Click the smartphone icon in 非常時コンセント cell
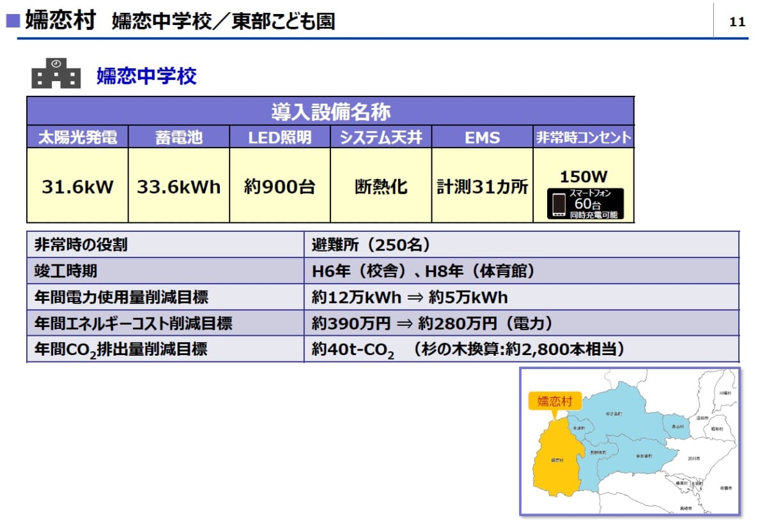Viewport: 767px width, 532px height. click(x=558, y=204)
